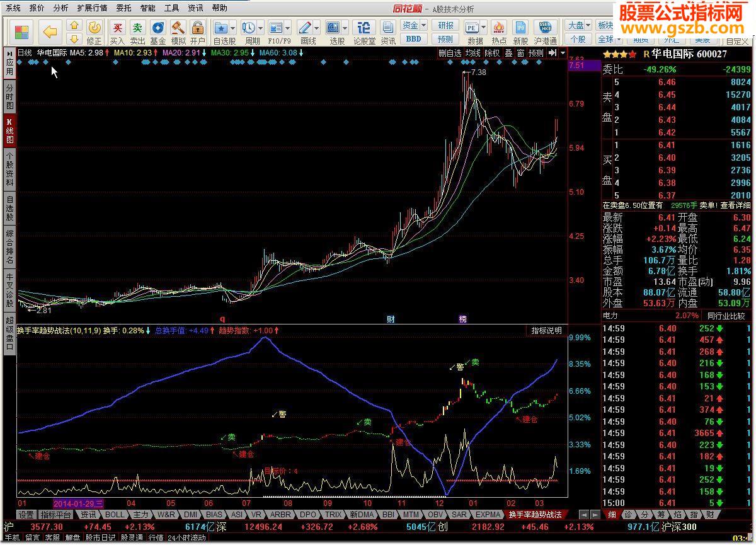Image resolution: width=756 pixels, height=545 pixels.
Task: Click the 周期 clock icon
Action: (x=248, y=28)
